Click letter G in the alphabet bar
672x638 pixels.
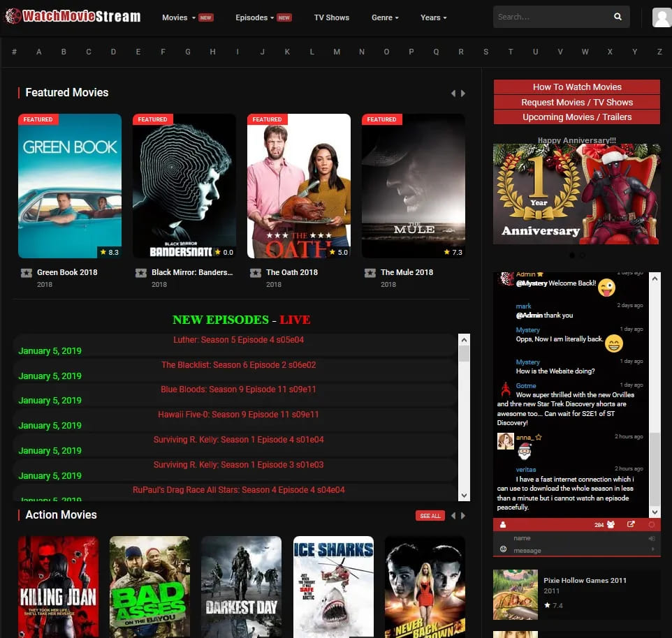coord(187,52)
